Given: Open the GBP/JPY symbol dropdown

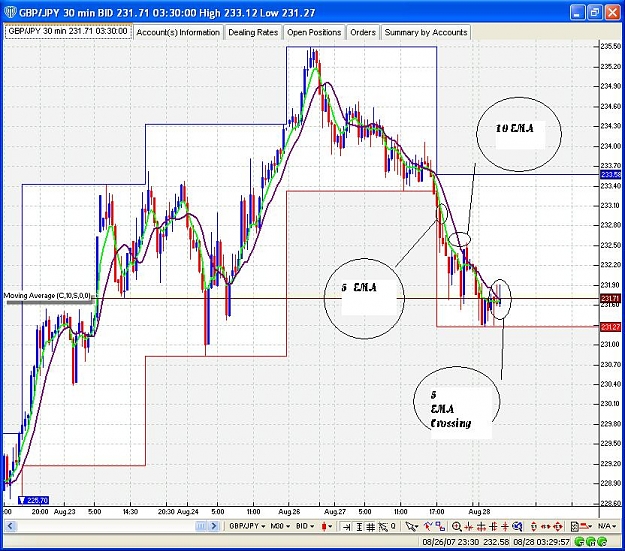Looking at the screenshot, I should point(247,526).
